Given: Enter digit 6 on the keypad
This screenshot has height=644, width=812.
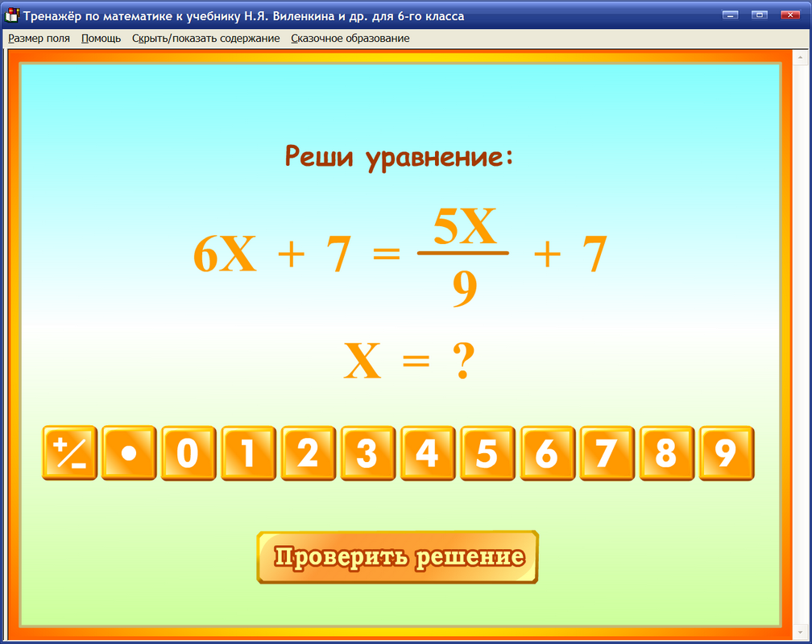Looking at the screenshot, I should pos(546,453).
